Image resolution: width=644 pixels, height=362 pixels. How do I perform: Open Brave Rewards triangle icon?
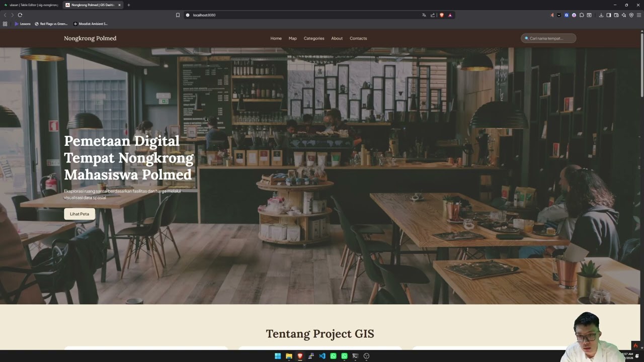(x=450, y=15)
